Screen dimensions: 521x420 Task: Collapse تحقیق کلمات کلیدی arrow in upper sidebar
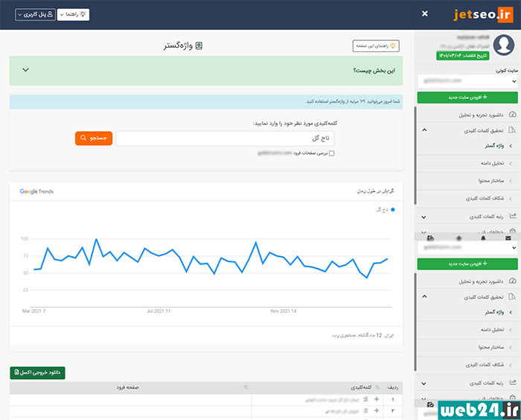(424, 130)
